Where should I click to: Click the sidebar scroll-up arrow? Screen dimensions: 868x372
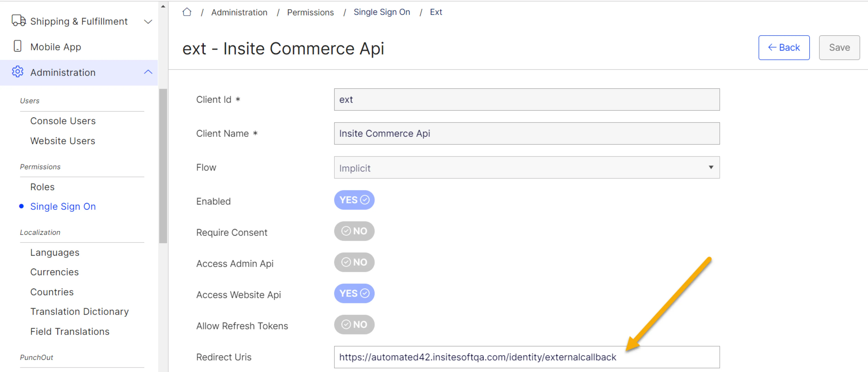tap(163, 6)
